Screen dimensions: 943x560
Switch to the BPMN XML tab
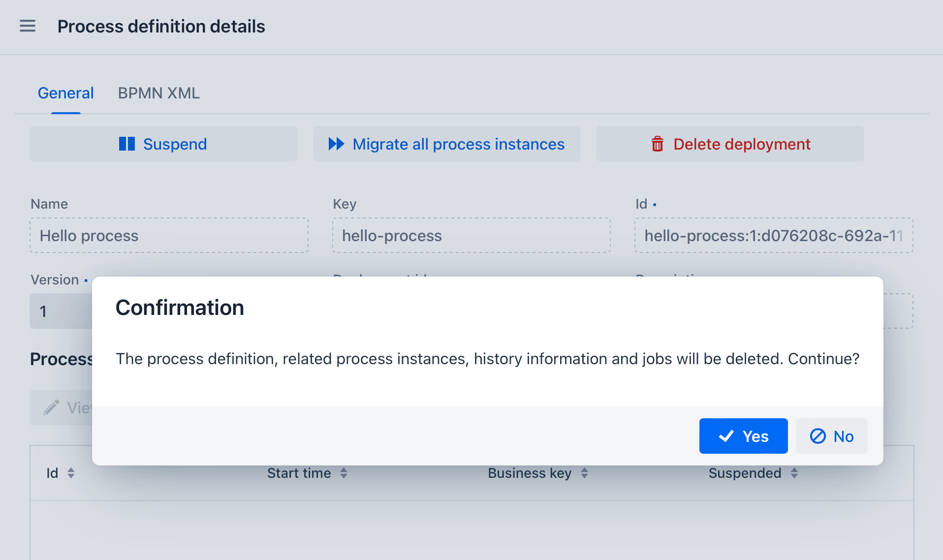158,93
